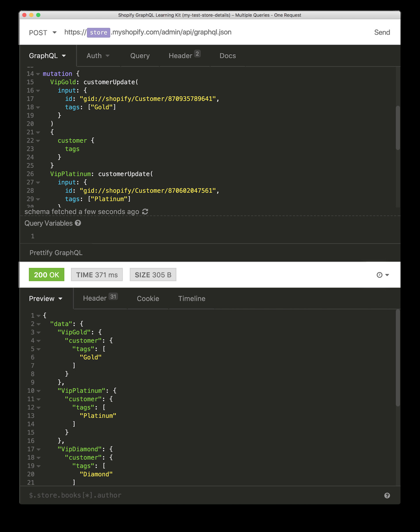This screenshot has height=532, width=420.
Task: Collapse the input block at line 16
Action: coord(38,91)
